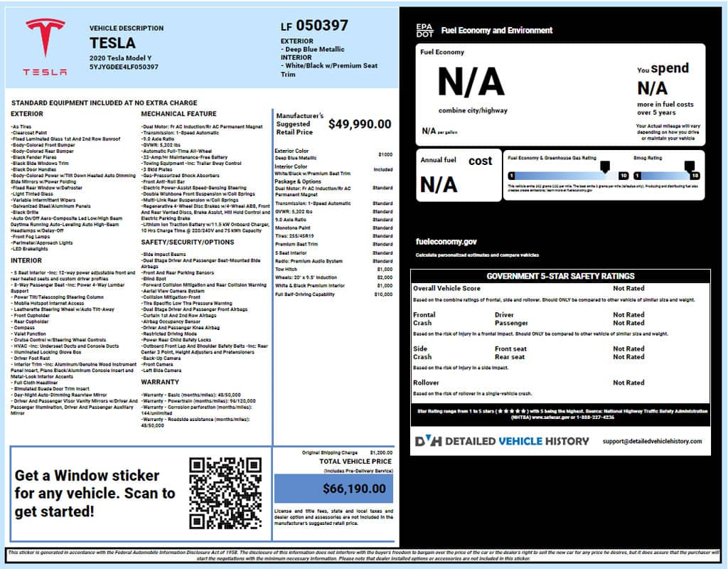Click the -Back-Up Camera feature line

(x=161, y=358)
